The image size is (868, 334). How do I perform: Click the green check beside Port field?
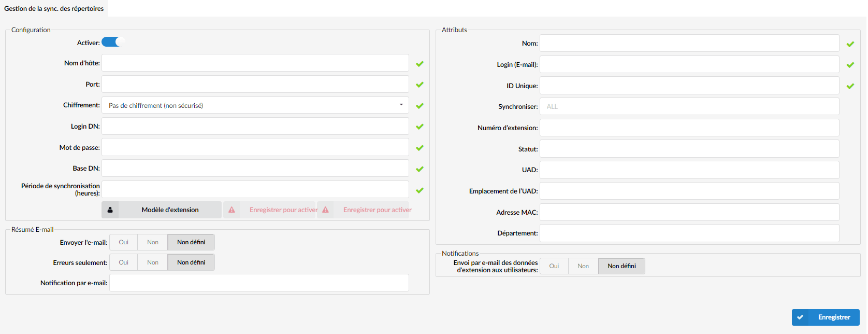coord(419,85)
